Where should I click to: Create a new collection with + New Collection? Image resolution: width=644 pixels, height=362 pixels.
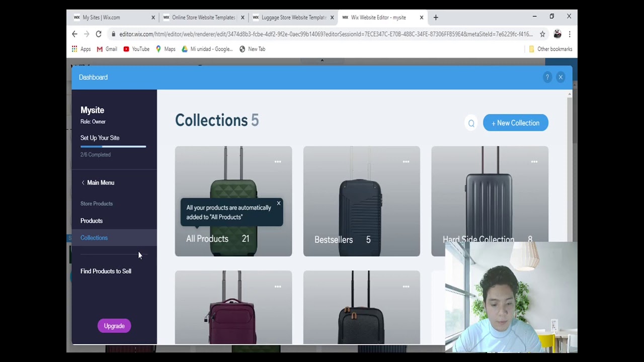(x=516, y=123)
